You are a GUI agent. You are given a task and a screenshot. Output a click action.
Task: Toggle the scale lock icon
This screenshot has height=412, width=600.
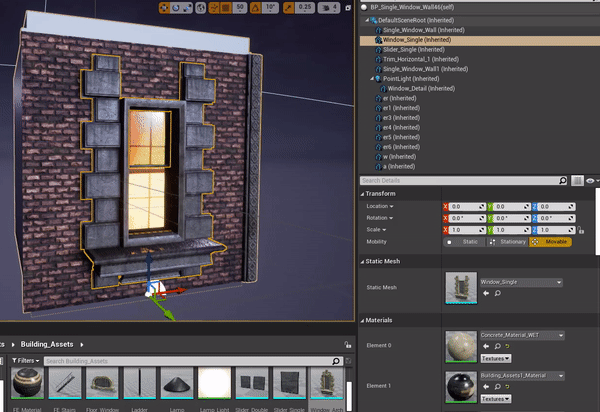pos(581,230)
